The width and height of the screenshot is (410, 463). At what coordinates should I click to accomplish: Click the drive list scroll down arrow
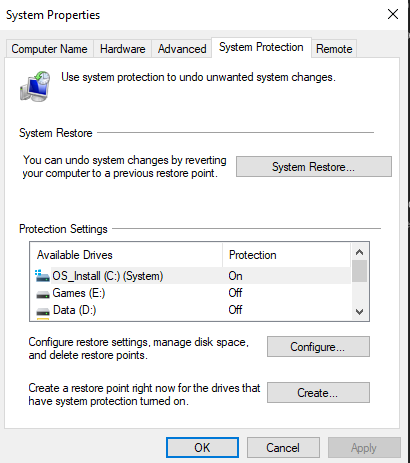pos(359,312)
